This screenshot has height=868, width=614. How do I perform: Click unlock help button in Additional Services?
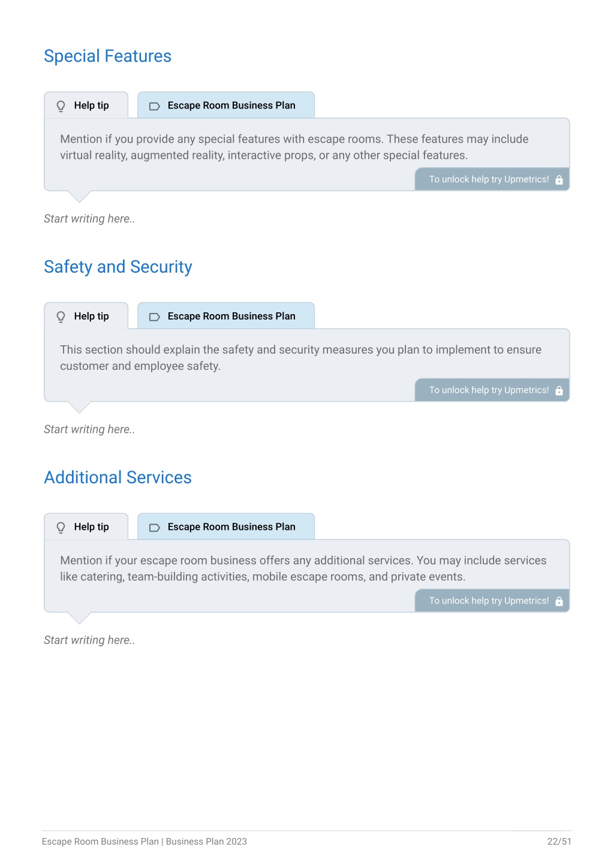click(492, 601)
